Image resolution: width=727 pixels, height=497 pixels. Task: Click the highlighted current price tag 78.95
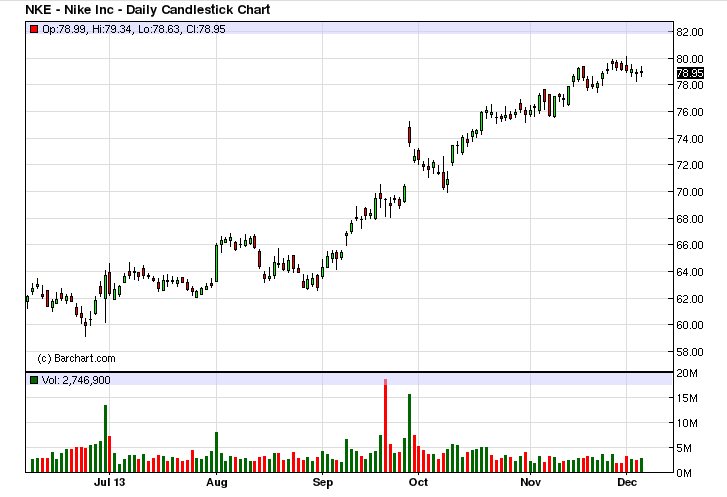690,73
